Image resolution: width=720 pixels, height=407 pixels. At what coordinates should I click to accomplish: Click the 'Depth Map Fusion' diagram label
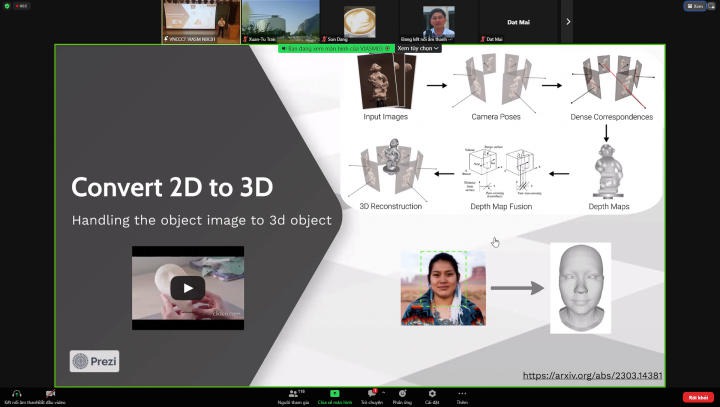tap(501, 207)
